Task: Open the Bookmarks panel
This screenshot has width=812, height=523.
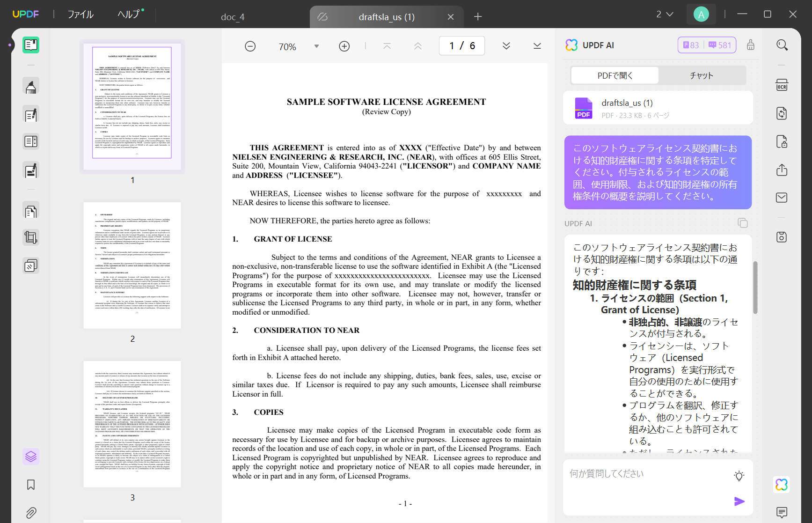Action: coord(31,485)
